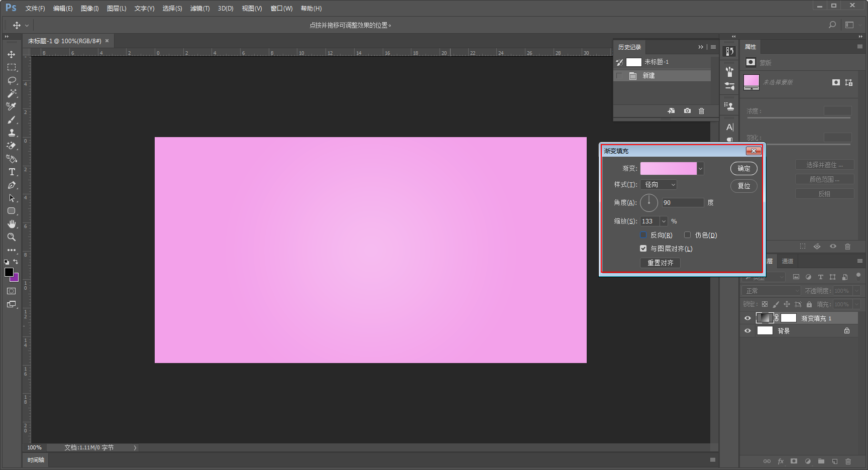
Task: Click the angle dial control
Action: 649,203
